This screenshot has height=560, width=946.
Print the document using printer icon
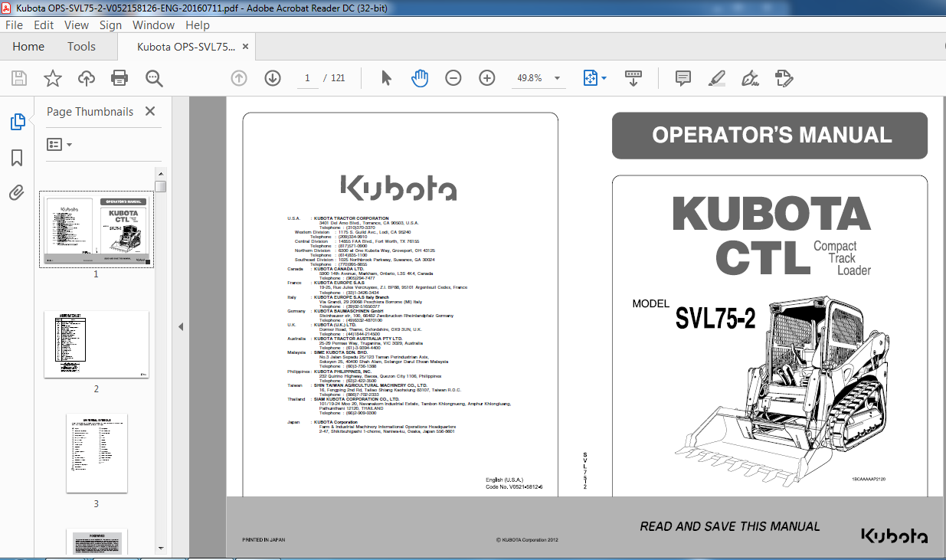click(119, 78)
